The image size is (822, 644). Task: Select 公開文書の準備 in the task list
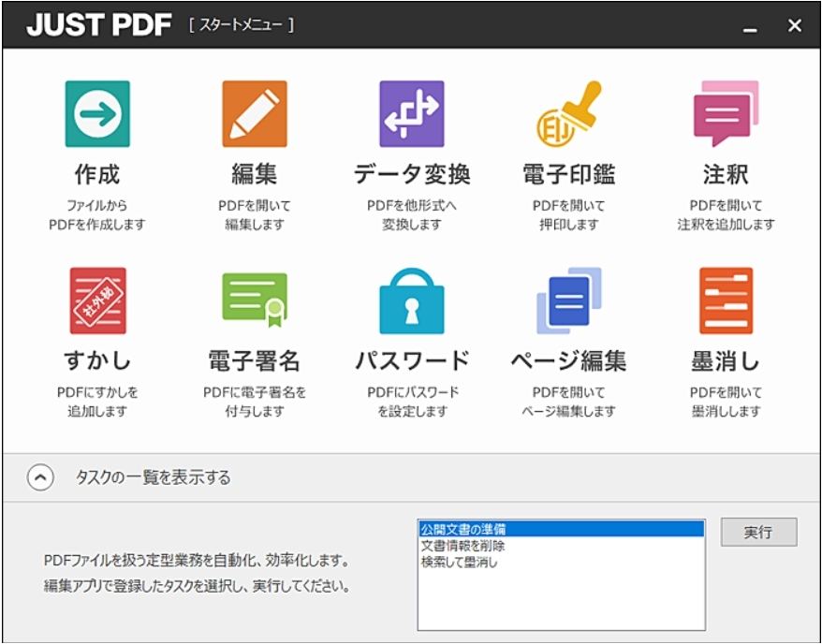point(562,529)
